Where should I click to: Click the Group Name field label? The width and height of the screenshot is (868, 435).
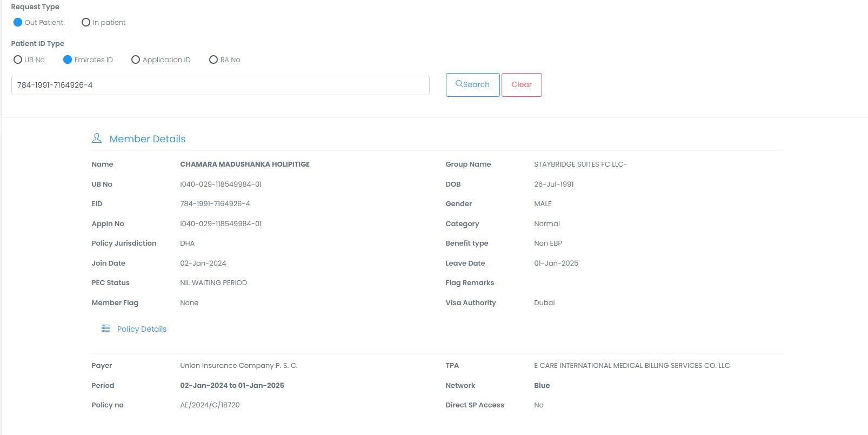click(468, 164)
